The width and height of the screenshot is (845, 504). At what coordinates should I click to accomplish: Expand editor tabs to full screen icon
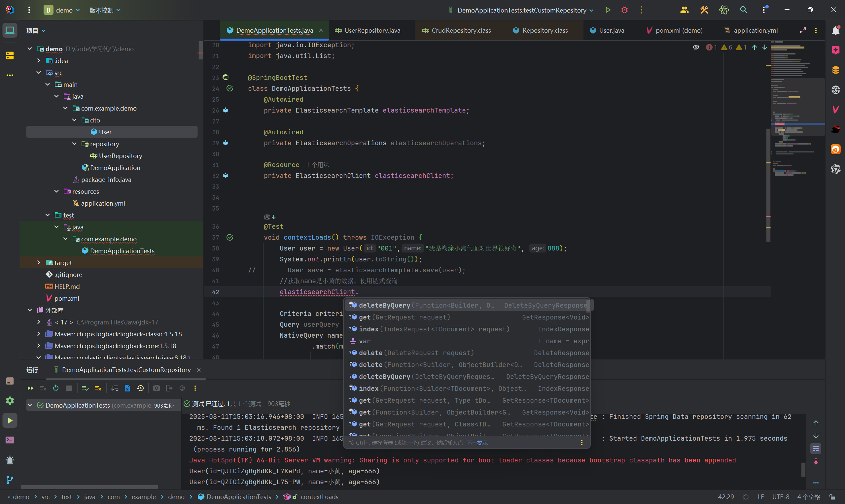click(x=803, y=31)
